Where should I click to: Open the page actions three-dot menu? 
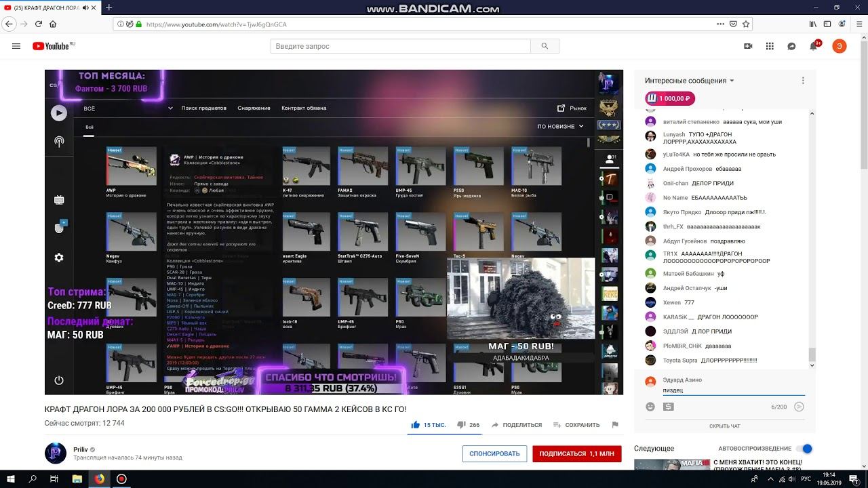(x=720, y=24)
